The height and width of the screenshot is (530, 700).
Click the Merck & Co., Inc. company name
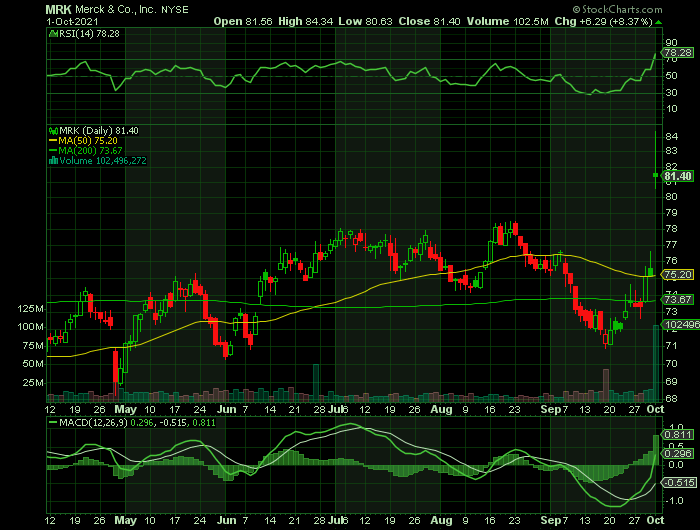tap(116, 9)
